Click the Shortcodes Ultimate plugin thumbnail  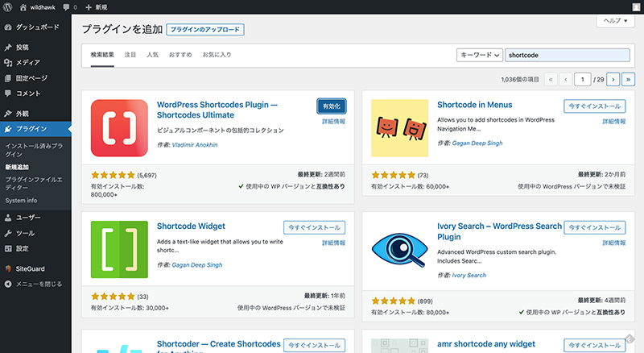click(x=119, y=128)
